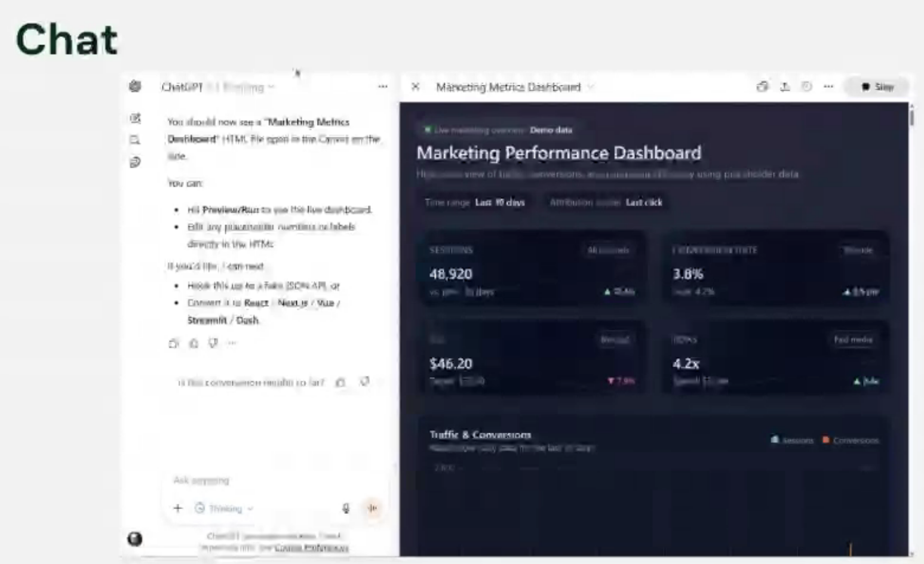Expand the Marketing Metrics Dashboard title dropdown
This screenshot has height=564, width=924.
tap(590, 87)
